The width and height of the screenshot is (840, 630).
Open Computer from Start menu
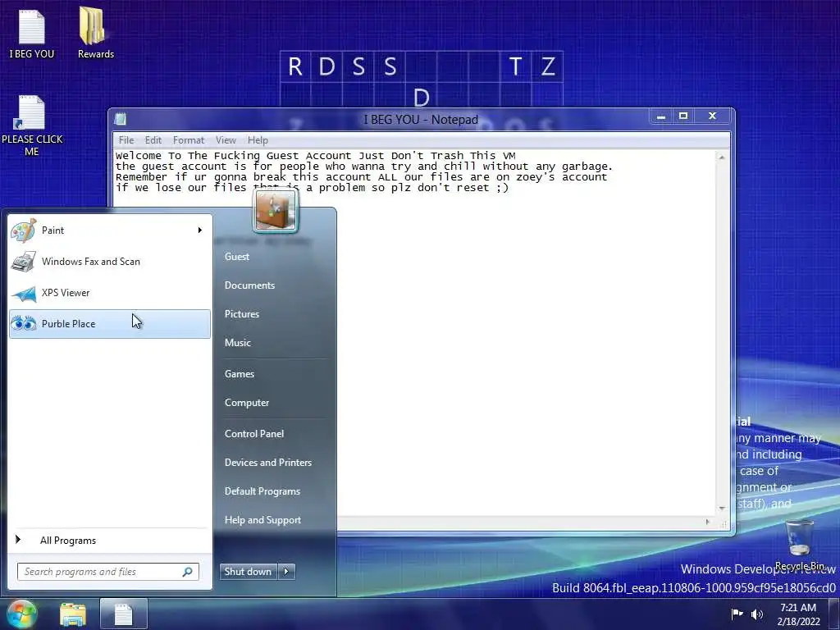246,402
